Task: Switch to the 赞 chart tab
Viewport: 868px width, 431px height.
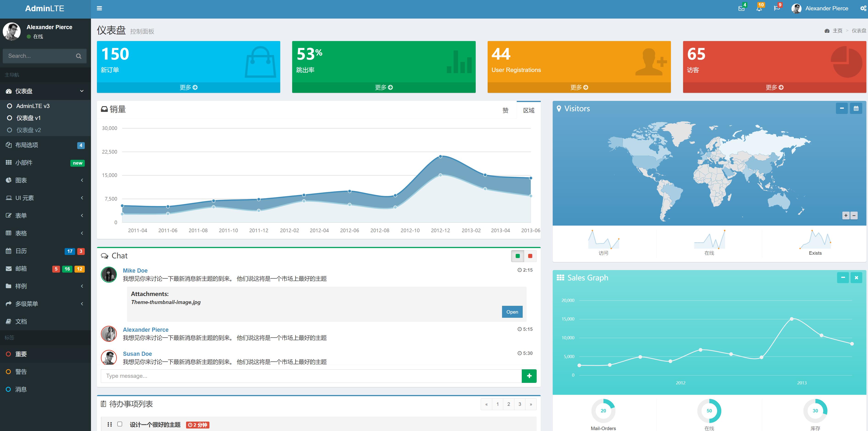Action: [505, 110]
